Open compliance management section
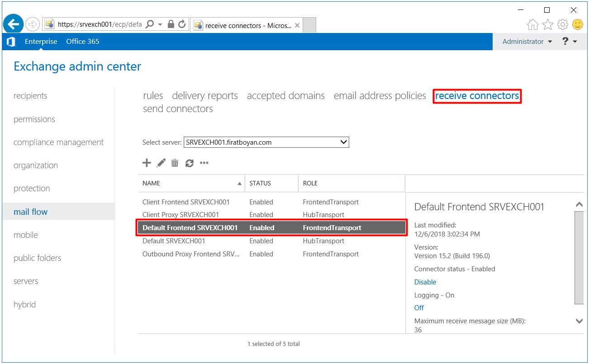Screen dimensions: 589x364 (59, 142)
